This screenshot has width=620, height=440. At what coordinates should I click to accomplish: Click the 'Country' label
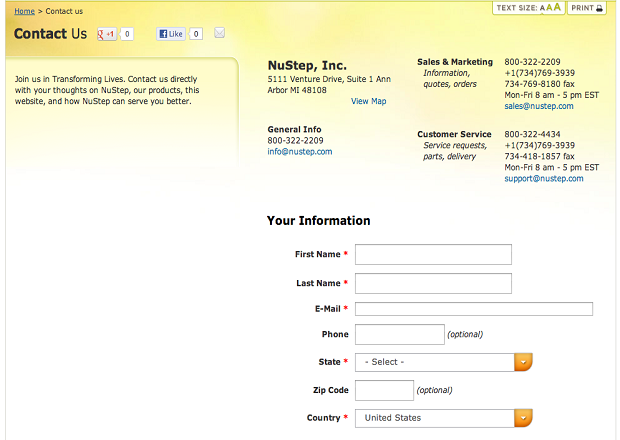(x=323, y=418)
